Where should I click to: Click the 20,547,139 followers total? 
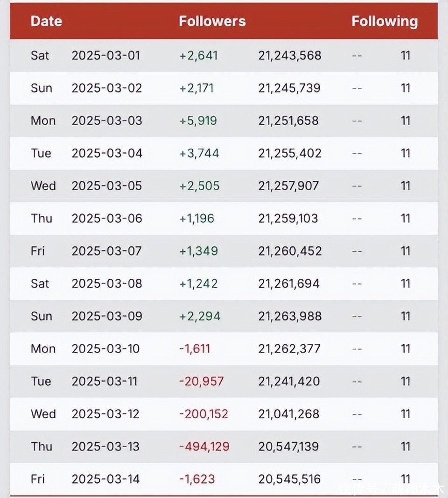(288, 447)
